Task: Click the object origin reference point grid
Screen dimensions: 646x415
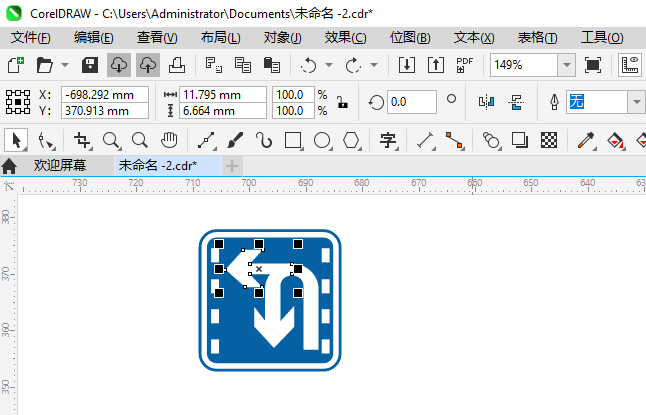Action: click(x=18, y=102)
